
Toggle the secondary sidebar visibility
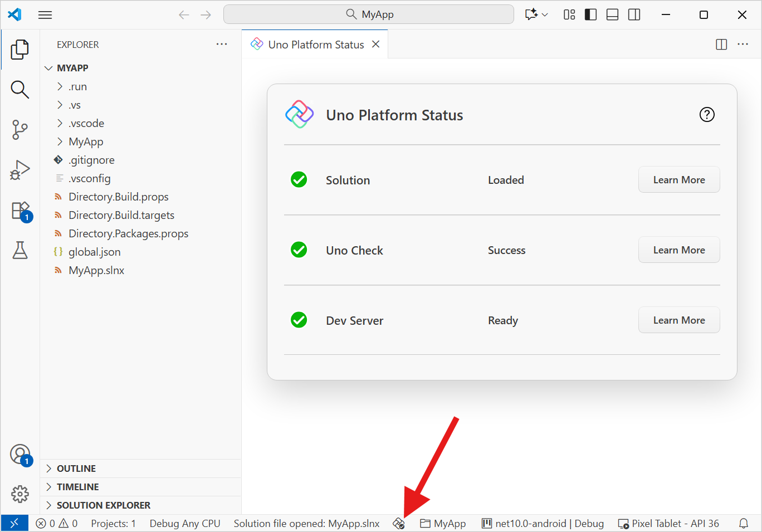coord(634,14)
